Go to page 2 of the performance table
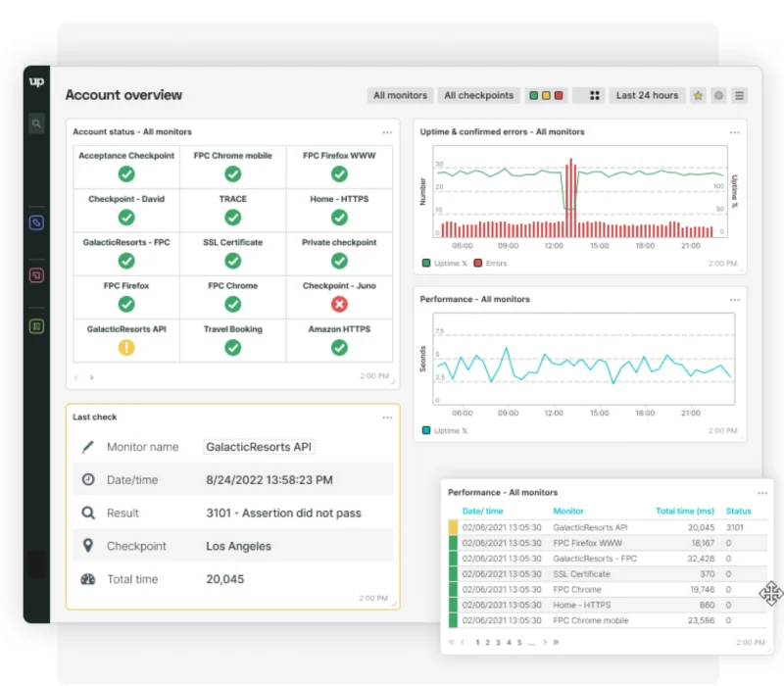 click(487, 642)
